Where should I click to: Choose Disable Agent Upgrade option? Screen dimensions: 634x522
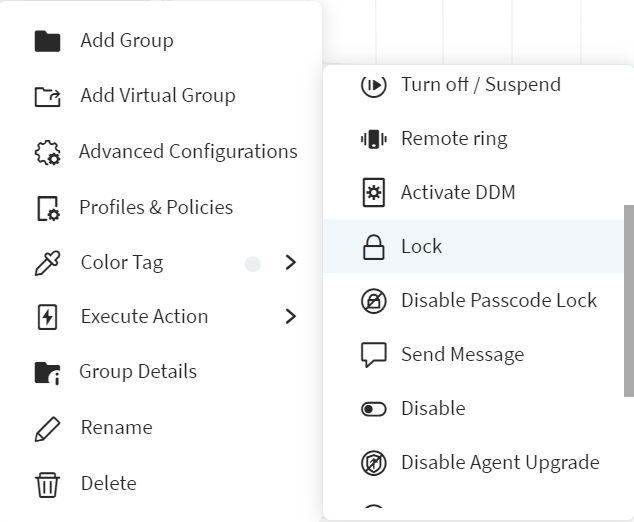[x=499, y=463]
